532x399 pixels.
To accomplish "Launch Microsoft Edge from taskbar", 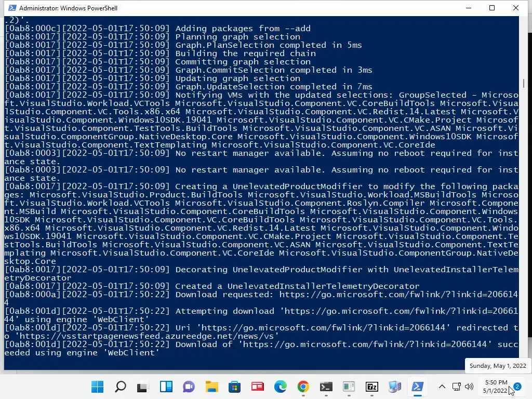I will coord(280,387).
